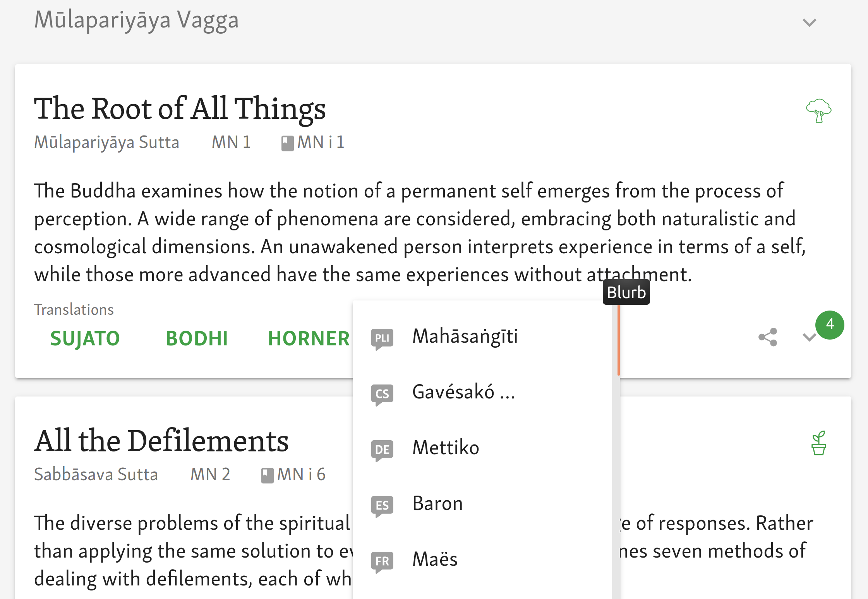Open the Horner translation
The width and height of the screenshot is (868, 599).
pyautogui.click(x=309, y=338)
